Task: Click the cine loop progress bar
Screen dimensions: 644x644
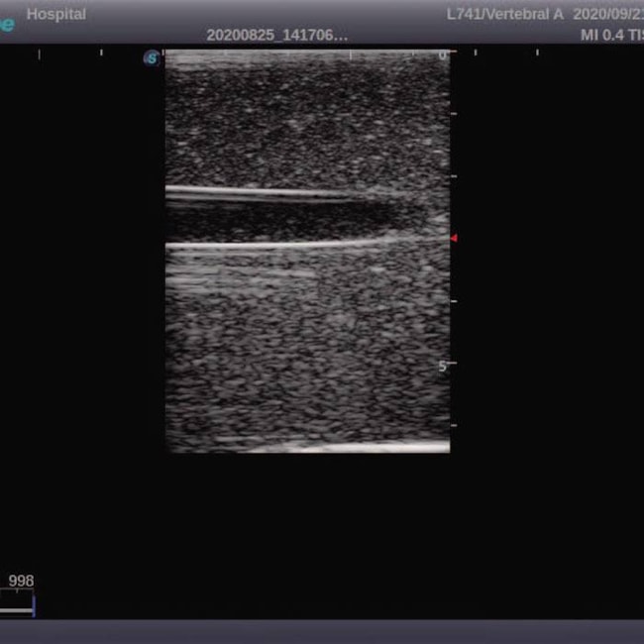Action: tap(16, 608)
